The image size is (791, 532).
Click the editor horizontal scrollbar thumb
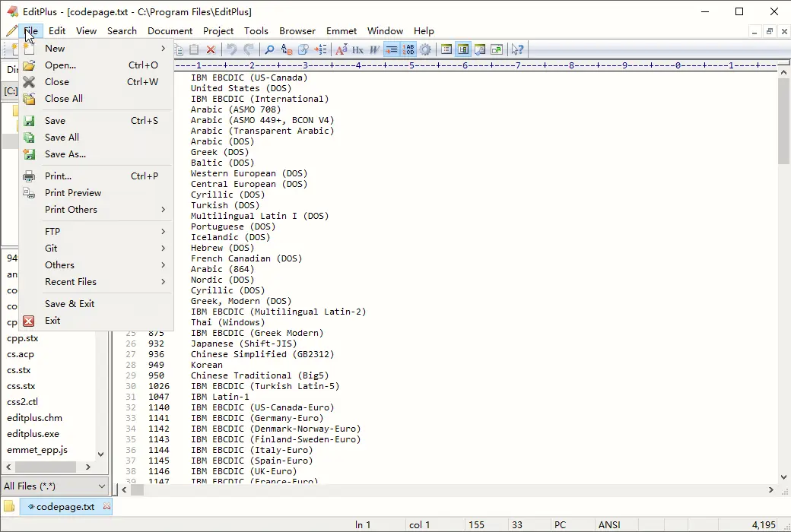137,489
